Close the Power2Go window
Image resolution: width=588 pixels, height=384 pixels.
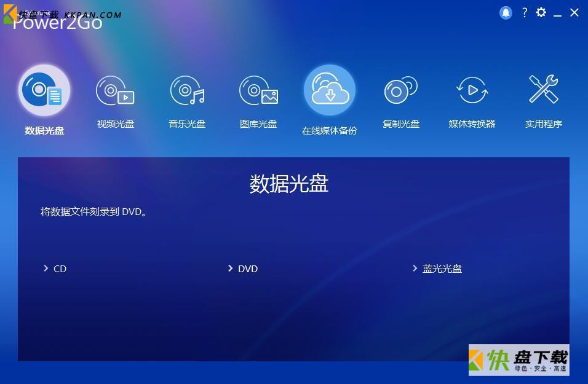coord(574,13)
